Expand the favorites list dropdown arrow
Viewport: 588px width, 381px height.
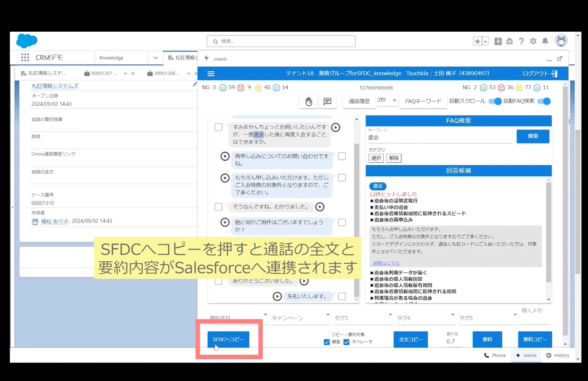[486, 41]
